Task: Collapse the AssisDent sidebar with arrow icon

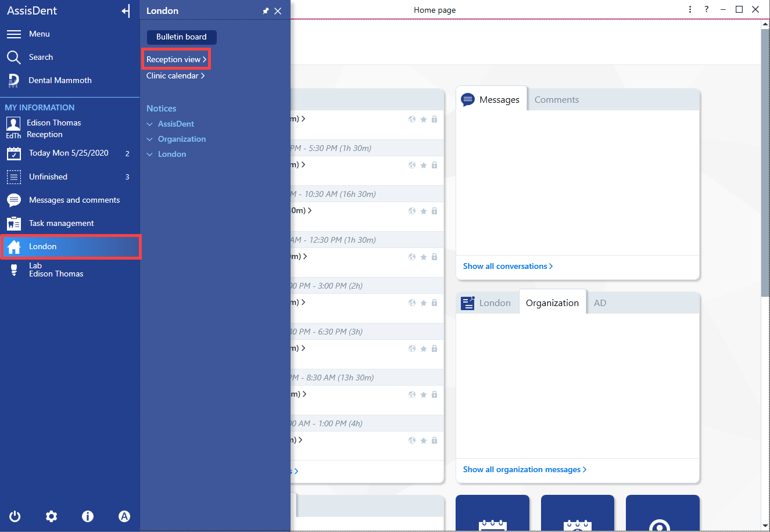Action: pos(126,11)
